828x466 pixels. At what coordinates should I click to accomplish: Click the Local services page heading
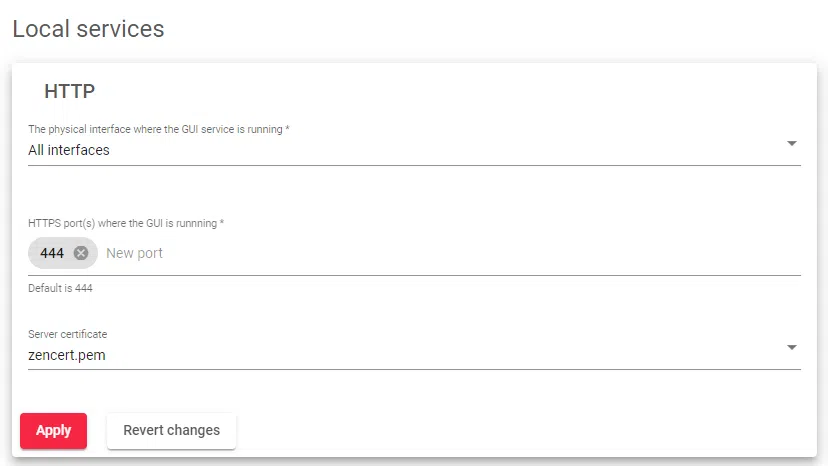(x=88, y=29)
